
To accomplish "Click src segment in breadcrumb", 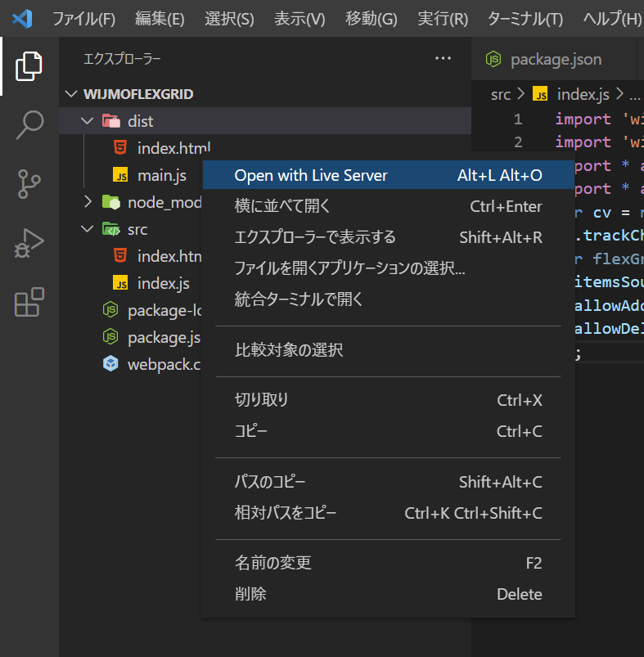I will click(x=501, y=95).
